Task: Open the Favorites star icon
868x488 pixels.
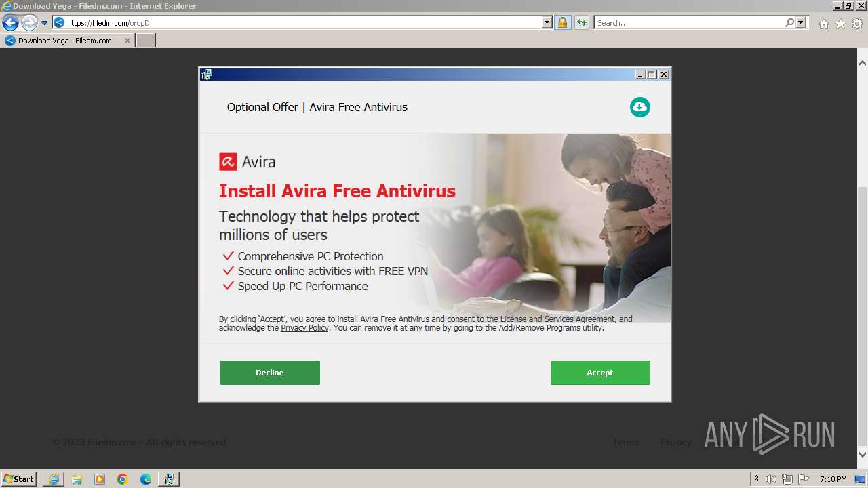Action: coord(840,24)
